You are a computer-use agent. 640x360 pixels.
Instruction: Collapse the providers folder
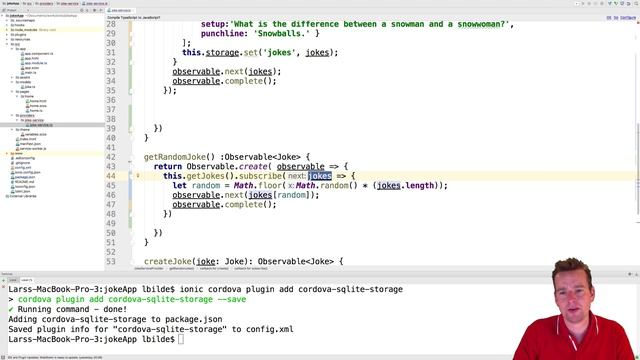click(12, 116)
